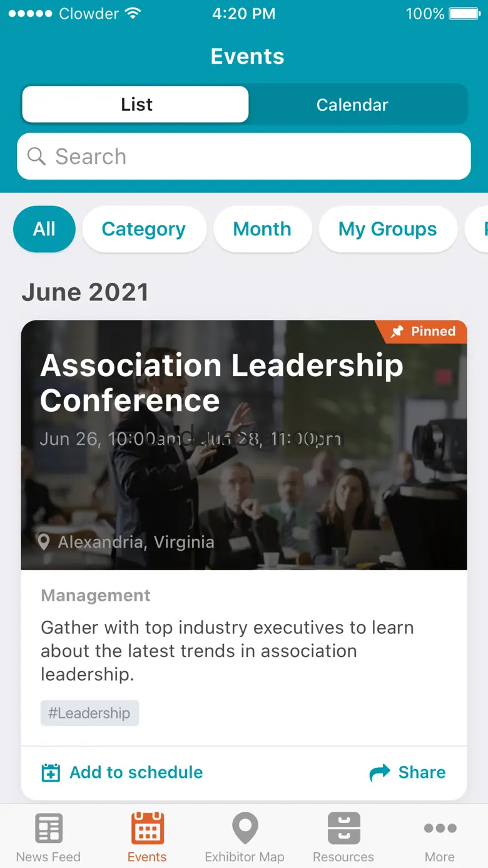Tap the search magnifier icon
This screenshot has width=488, height=868.
[x=37, y=156]
